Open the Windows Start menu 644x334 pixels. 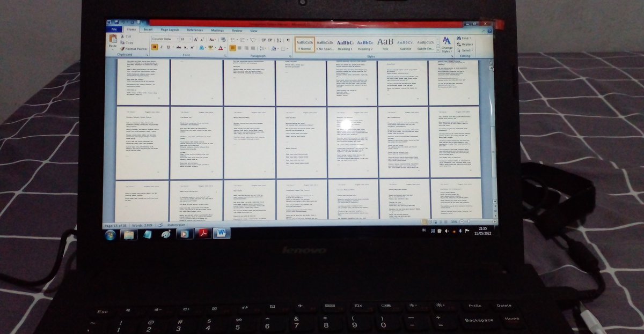tap(111, 234)
